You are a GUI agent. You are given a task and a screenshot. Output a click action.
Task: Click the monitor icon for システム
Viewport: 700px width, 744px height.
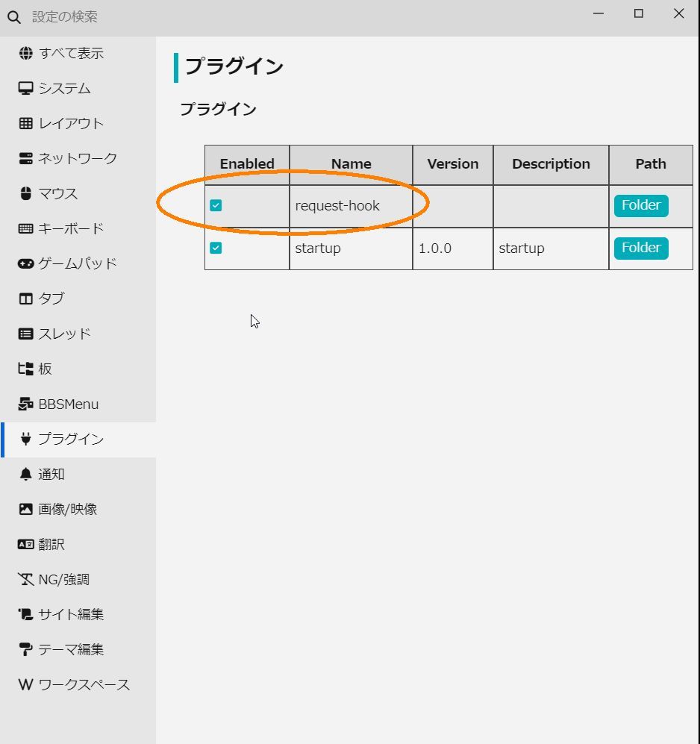(25, 88)
